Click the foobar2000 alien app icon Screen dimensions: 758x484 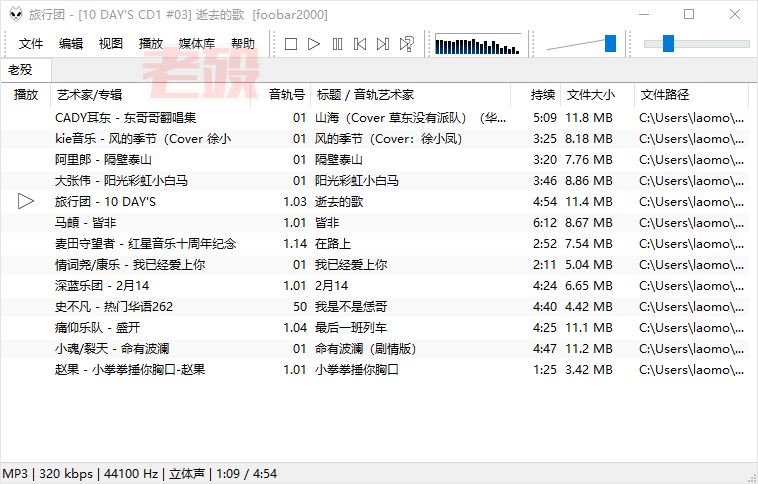pyautogui.click(x=16, y=14)
